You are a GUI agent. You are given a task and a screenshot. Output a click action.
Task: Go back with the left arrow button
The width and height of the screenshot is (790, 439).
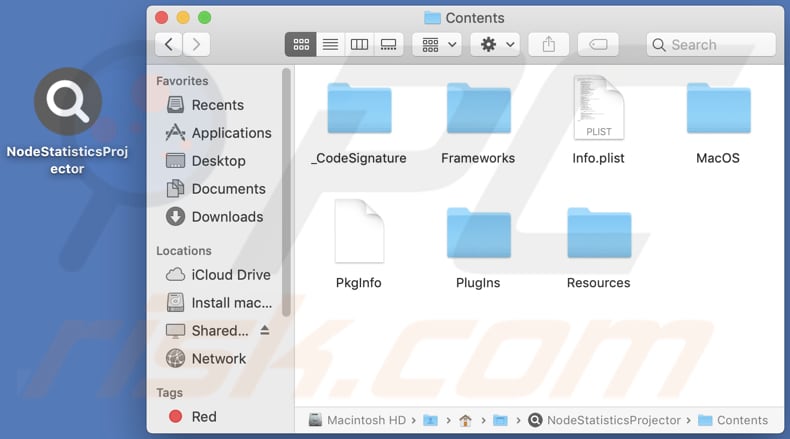(169, 44)
